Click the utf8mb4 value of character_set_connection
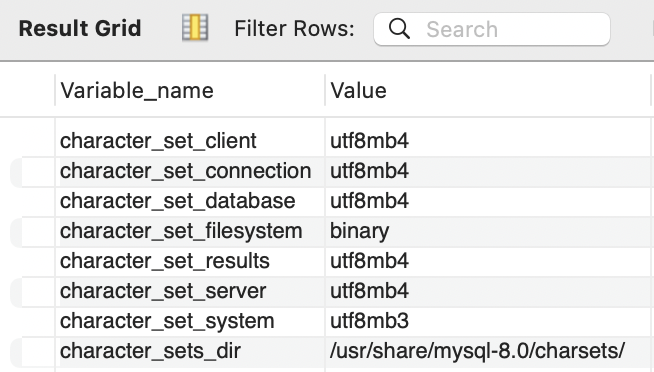654x372 pixels. [x=369, y=171]
